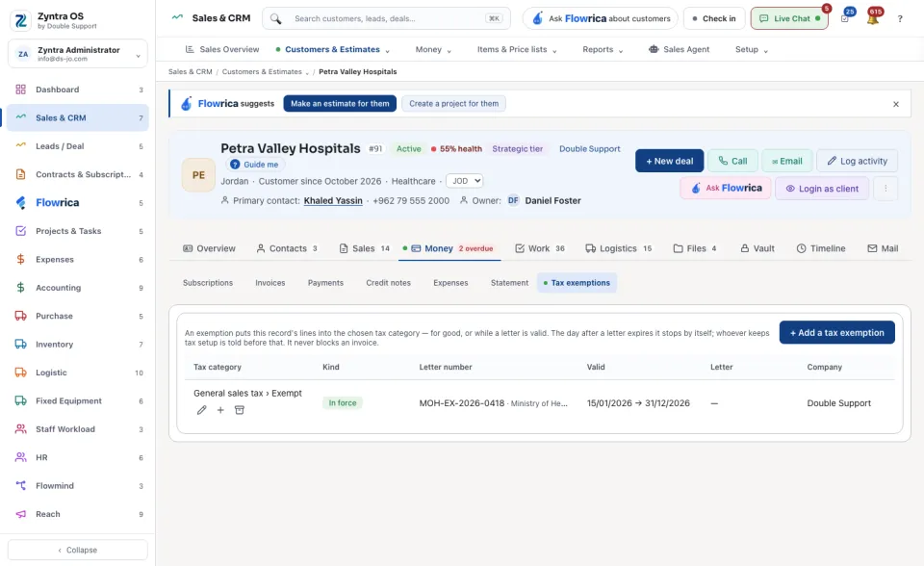The image size is (924, 566).
Task: Go to Flowrica in the sidebar
Action: 78,203
